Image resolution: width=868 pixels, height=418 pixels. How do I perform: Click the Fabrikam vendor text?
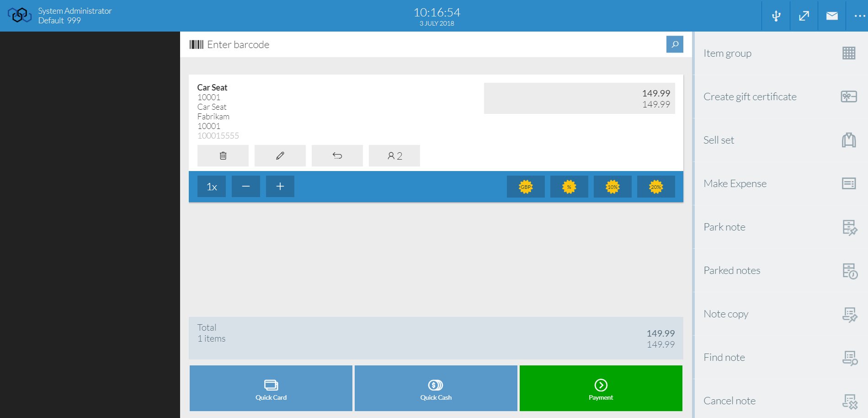click(x=213, y=117)
